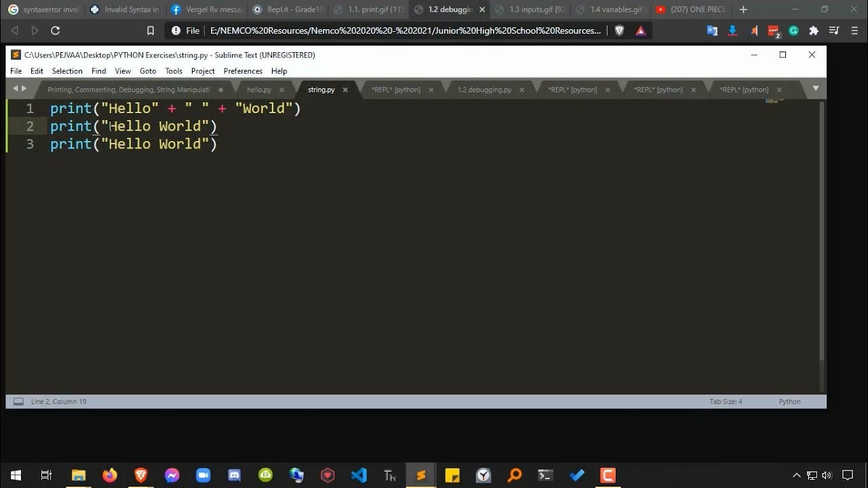
Task: Open the Selection menu
Action: pos(67,70)
